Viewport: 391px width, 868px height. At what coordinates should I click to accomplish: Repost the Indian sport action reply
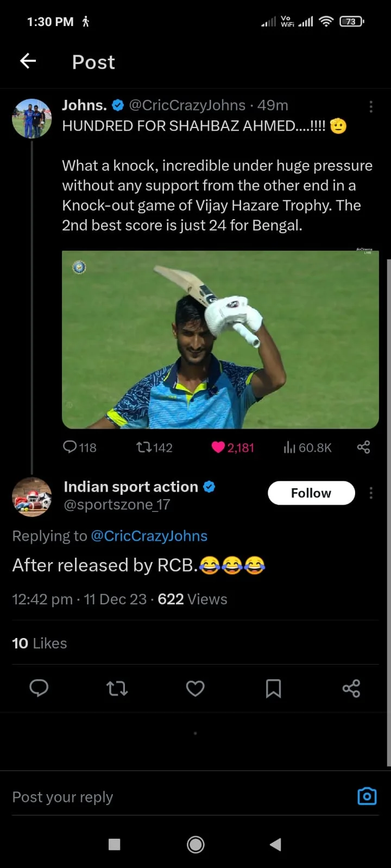click(117, 688)
